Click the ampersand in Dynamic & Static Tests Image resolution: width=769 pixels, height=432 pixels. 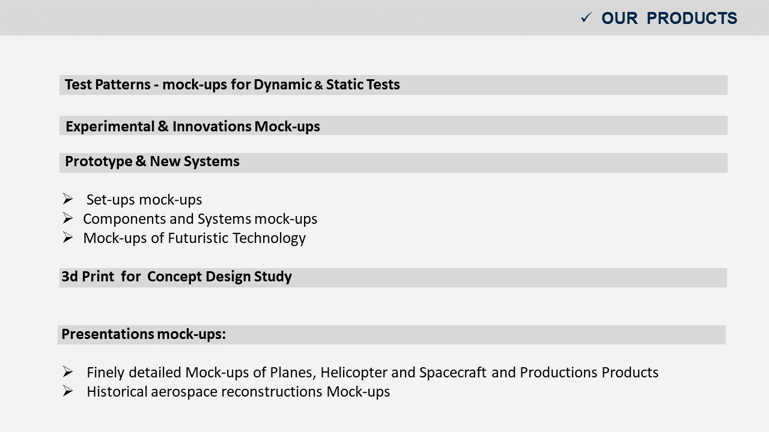[x=319, y=85]
